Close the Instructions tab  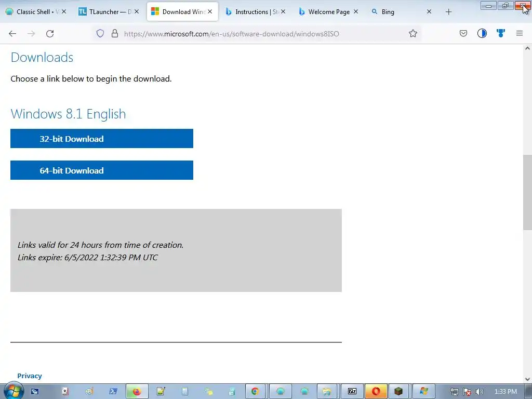point(283,11)
